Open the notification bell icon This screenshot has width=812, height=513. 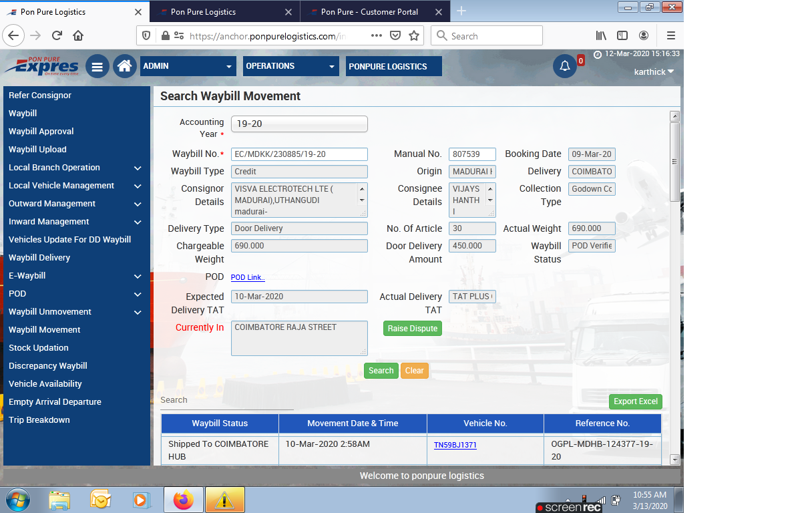pyautogui.click(x=565, y=66)
